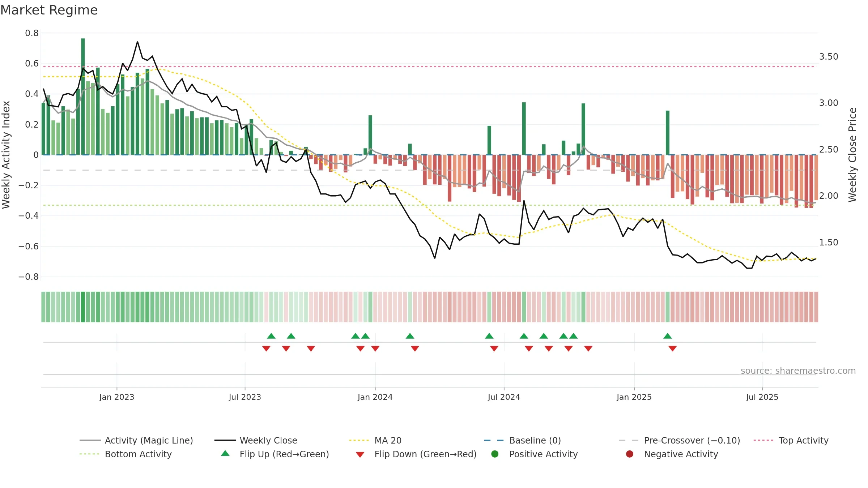Click the Pre-Crossover (−0.10) legend entry
The image size is (868, 488).
[679, 440]
